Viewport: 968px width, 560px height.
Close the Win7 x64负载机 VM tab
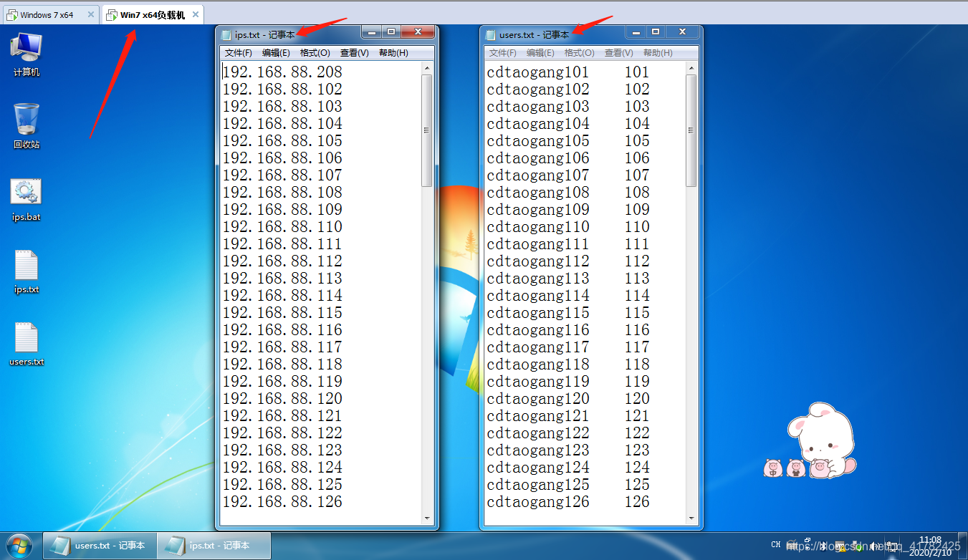[196, 14]
